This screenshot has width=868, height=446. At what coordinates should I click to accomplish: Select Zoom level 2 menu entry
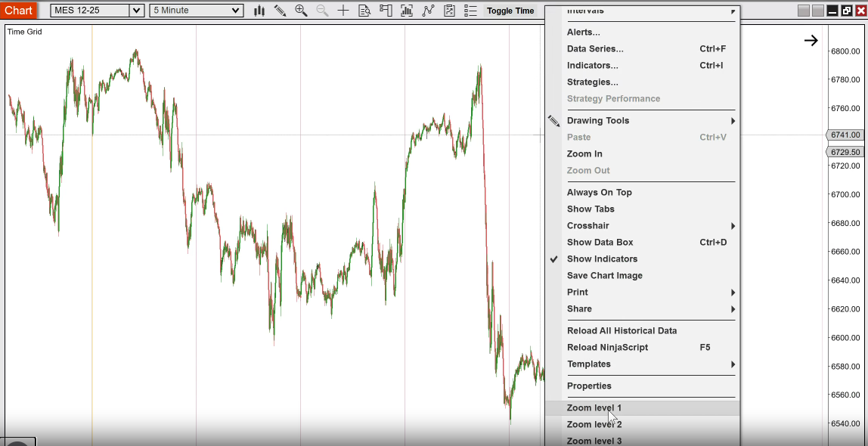642,424
